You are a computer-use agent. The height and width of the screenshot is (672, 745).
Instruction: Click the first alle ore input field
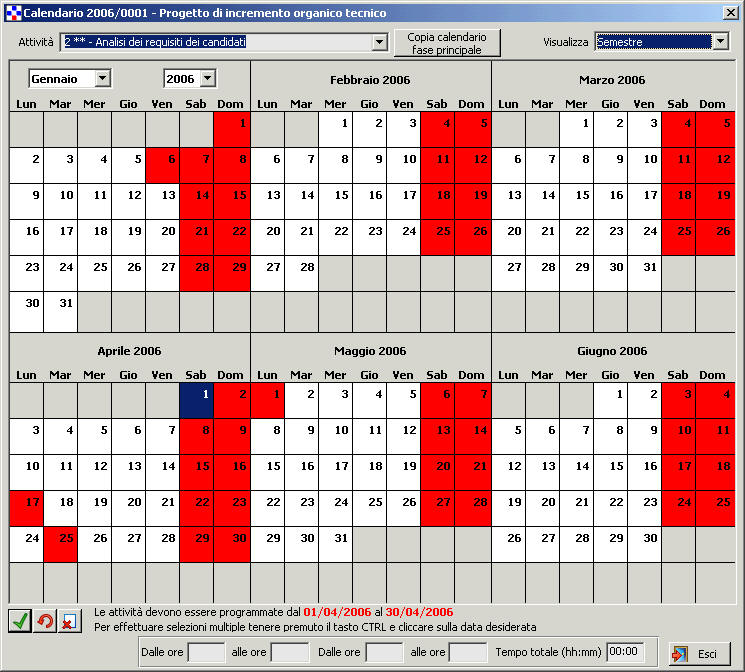pos(290,653)
